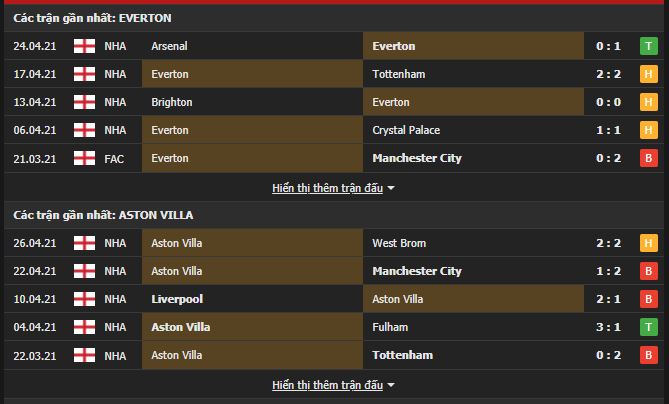Expand more Aston Villa matches at the bottom
This screenshot has width=669, height=404.
[x=333, y=385]
